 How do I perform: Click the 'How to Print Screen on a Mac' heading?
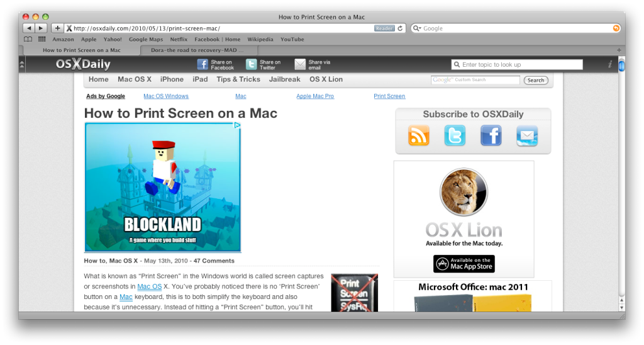180,113
